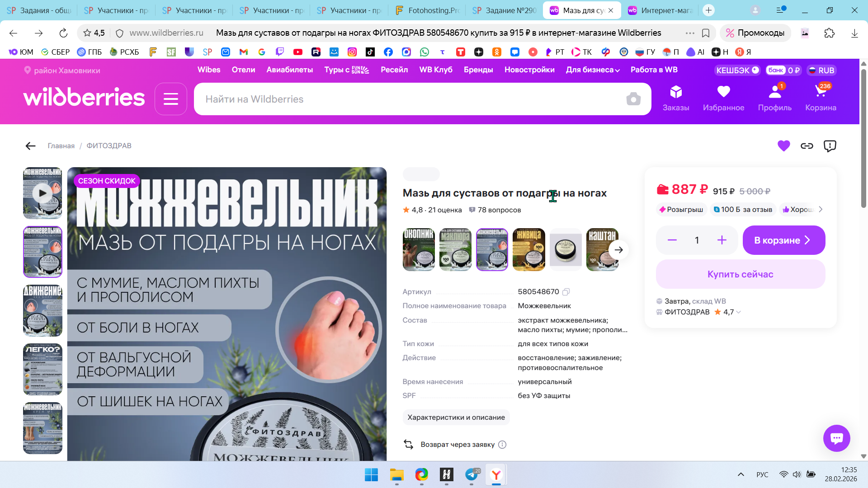Image resolution: width=868 pixels, height=488 pixels.
Task: Open the hamburger catalog menu
Action: coord(171,99)
